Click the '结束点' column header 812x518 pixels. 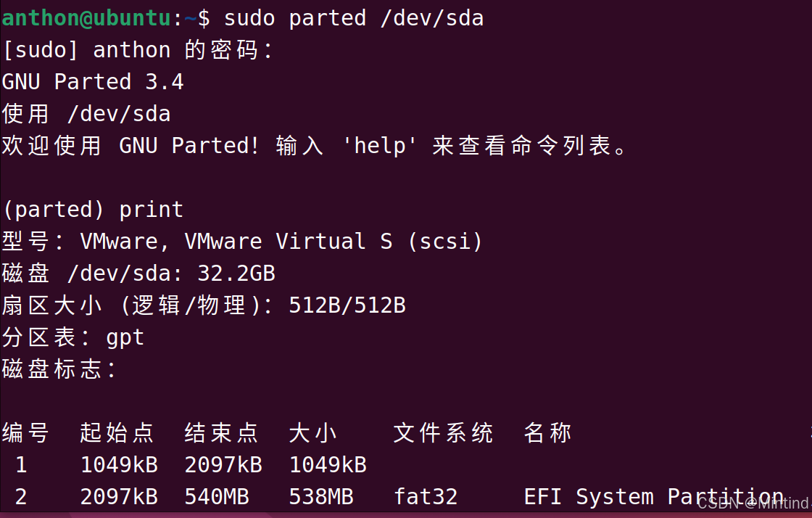tap(221, 433)
